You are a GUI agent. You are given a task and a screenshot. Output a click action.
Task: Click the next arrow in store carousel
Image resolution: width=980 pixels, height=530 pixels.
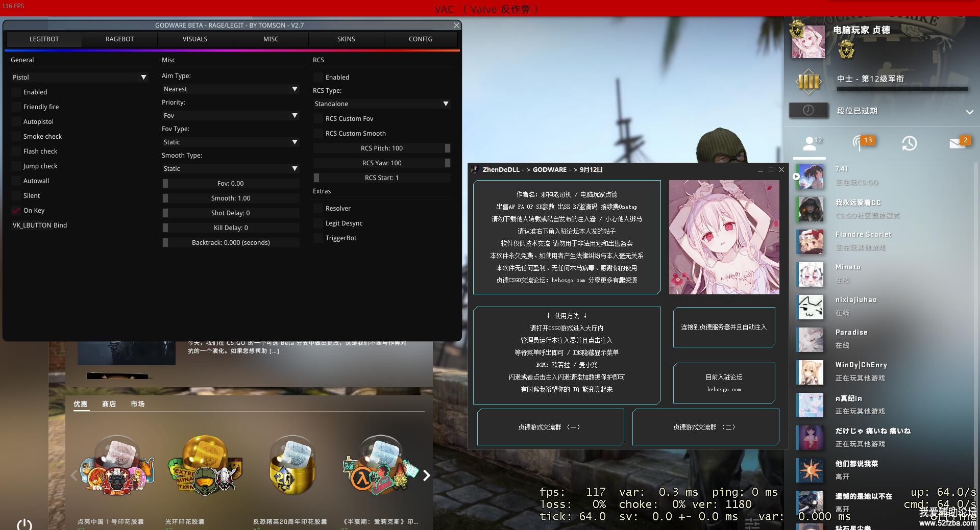coord(426,475)
